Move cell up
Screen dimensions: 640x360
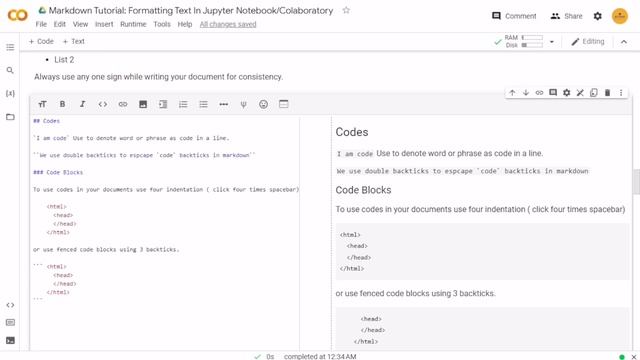point(512,93)
